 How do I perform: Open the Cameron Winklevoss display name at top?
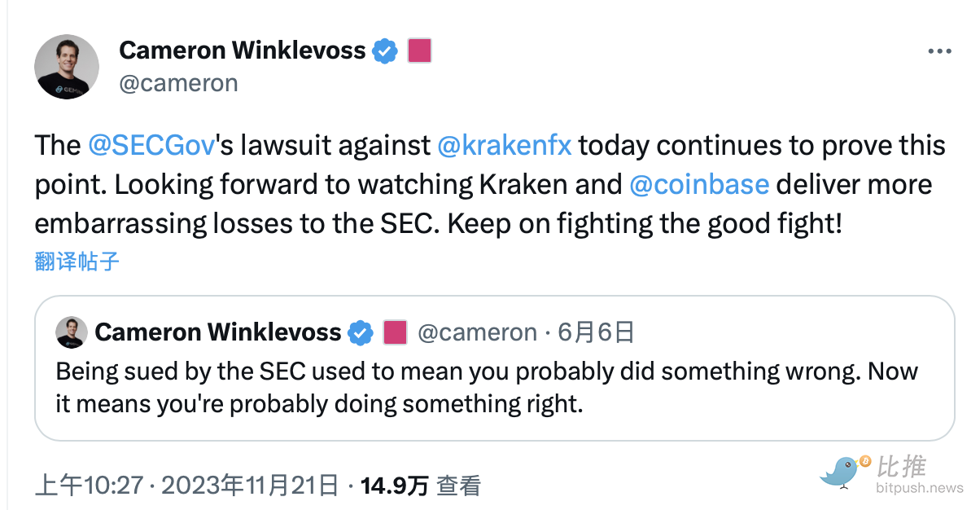[243, 51]
